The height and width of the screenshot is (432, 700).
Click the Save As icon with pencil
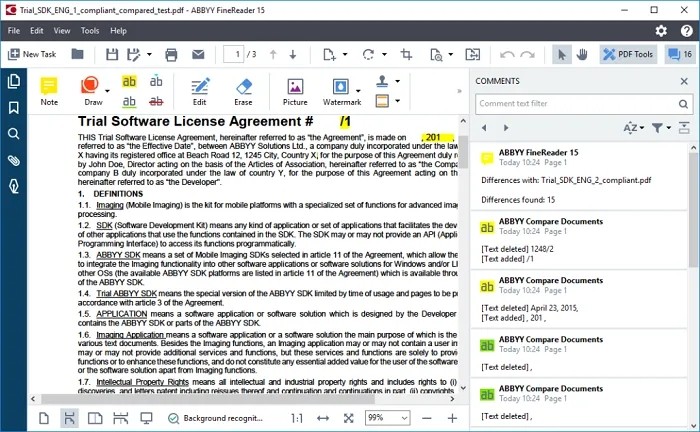(133, 54)
